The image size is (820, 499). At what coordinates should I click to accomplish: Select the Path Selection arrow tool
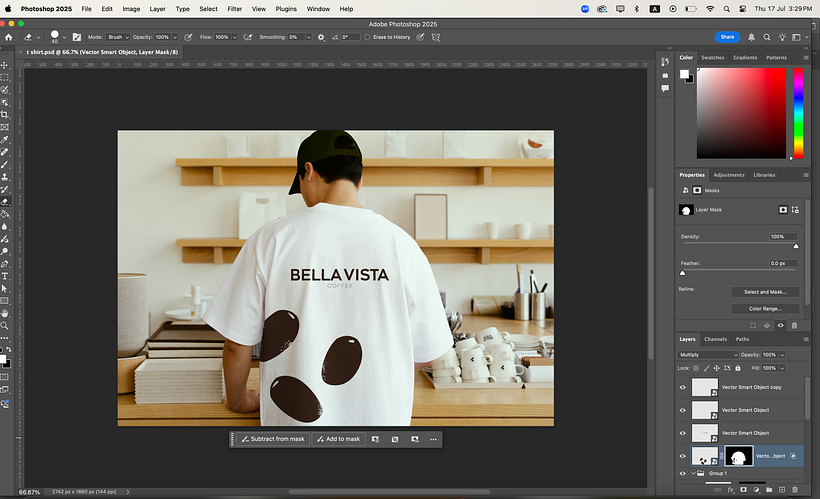(5, 289)
